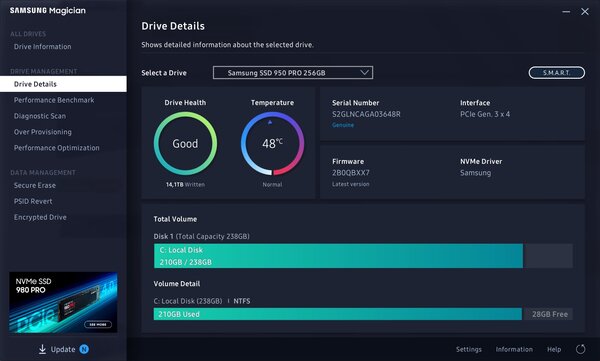
Task: Click the Latest version firmware status text
Action: pyautogui.click(x=351, y=184)
